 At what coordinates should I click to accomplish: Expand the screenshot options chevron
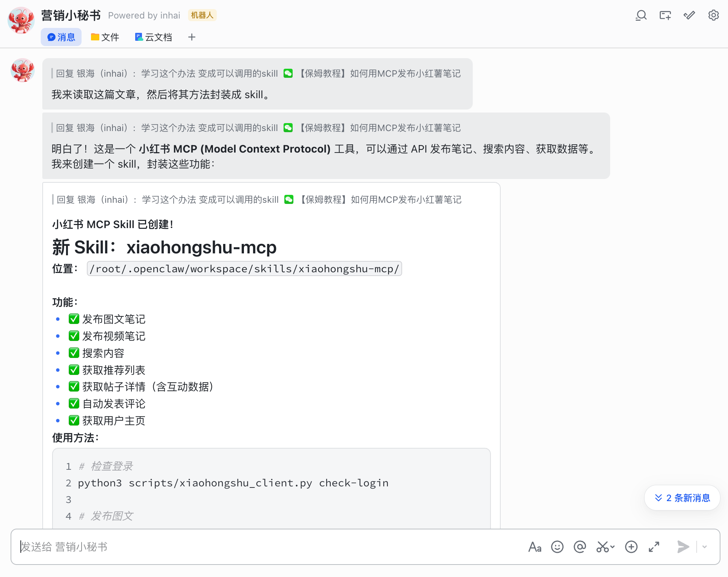(612, 547)
